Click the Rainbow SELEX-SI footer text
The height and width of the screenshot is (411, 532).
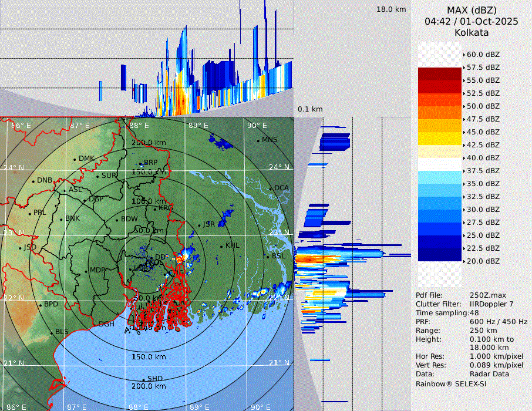click(451, 383)
